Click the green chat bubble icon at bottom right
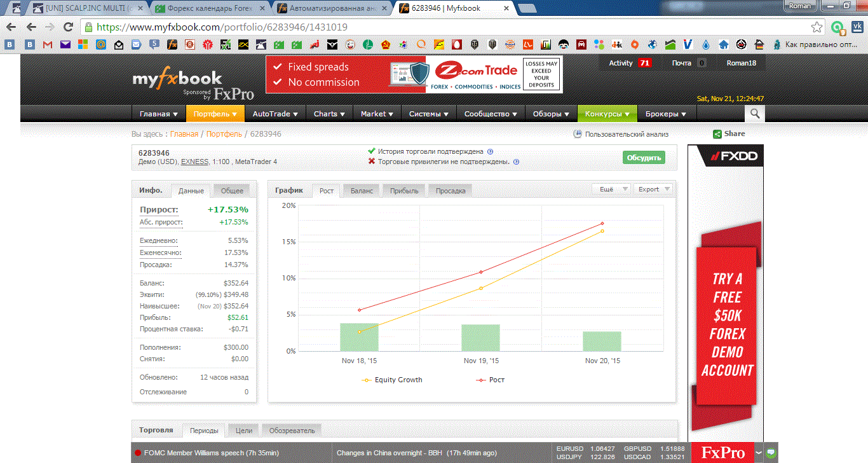 (x=771, y=452)
